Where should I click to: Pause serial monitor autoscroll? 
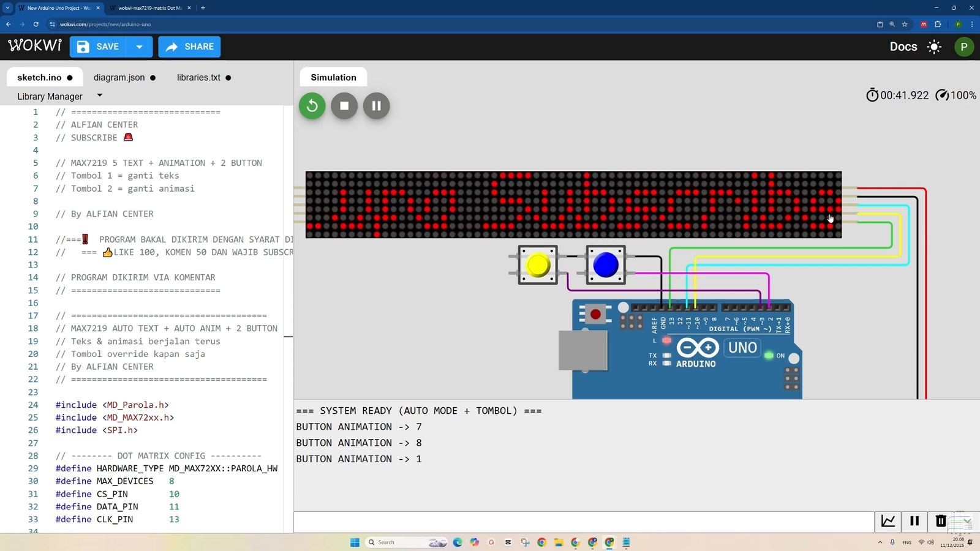(x=914, y=521)
